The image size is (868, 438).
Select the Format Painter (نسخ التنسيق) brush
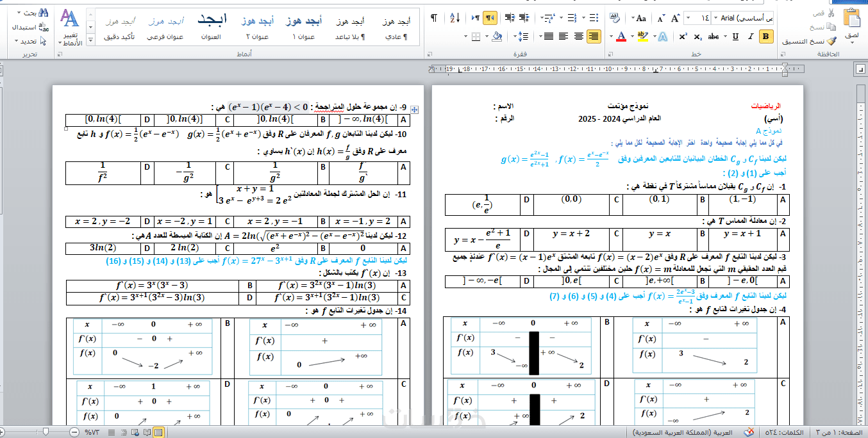click(x=831, y=41)
